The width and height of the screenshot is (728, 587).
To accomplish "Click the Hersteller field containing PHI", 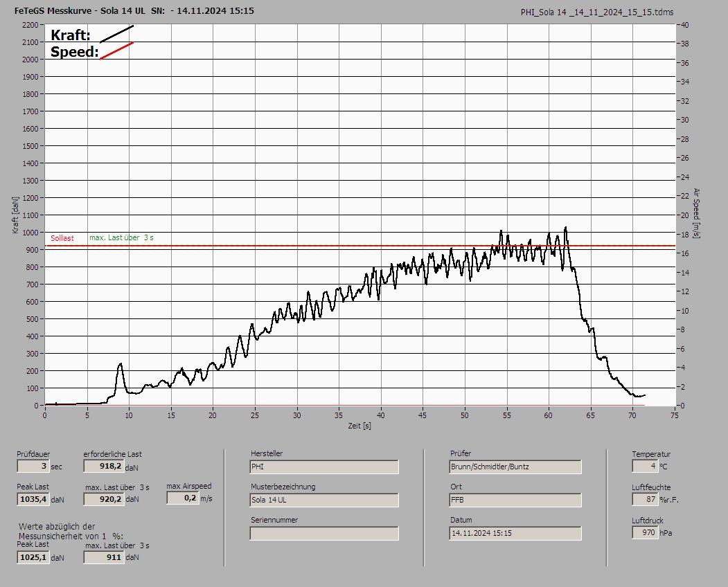I will 324,467.
